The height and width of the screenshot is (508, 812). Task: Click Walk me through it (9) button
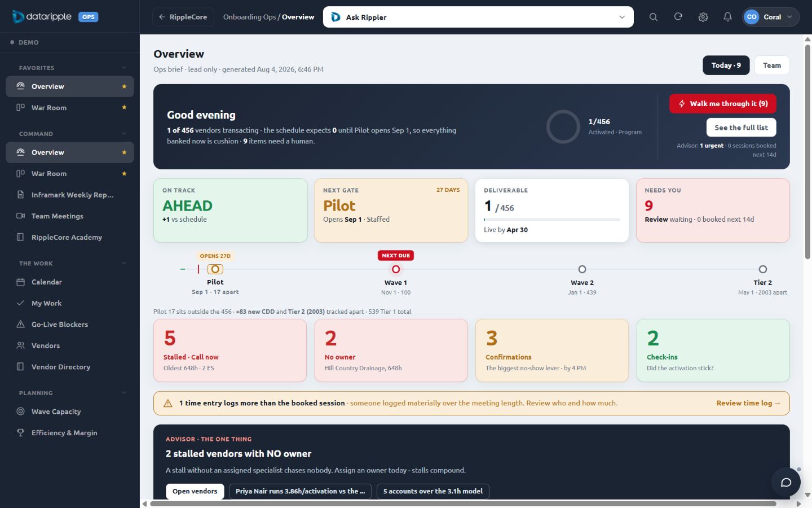723,104
